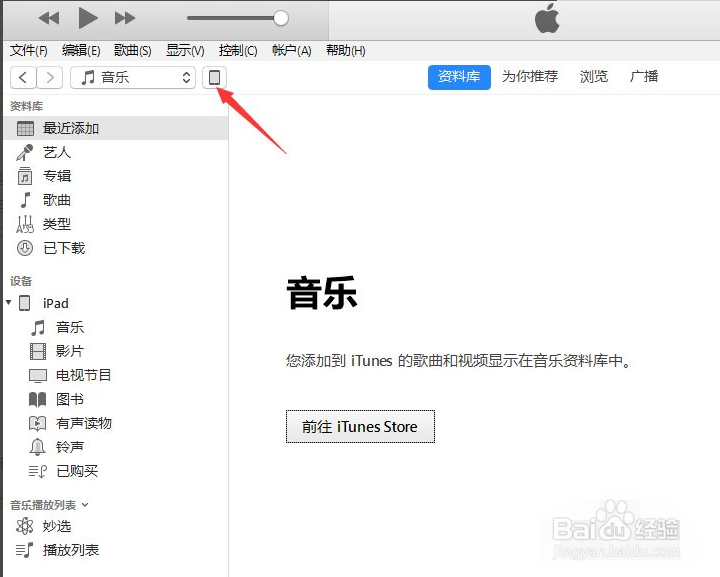Select the iPad device name
The width and height of the screenshot is (720, 577).
[x=56, y=303]
